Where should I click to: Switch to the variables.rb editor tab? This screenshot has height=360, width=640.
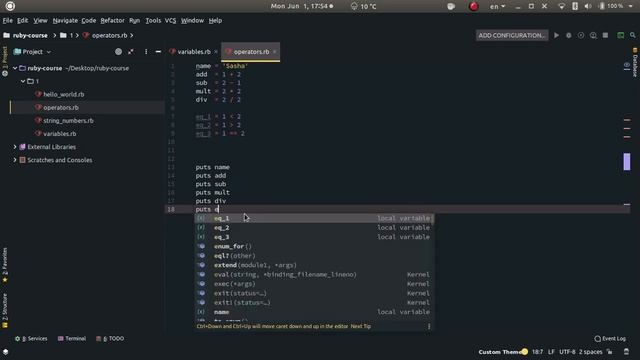(194, 52)
